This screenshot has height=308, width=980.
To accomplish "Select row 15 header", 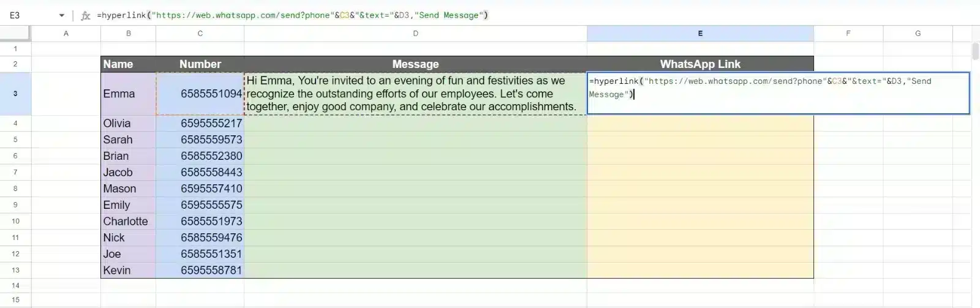I will (x=15, y=300).
